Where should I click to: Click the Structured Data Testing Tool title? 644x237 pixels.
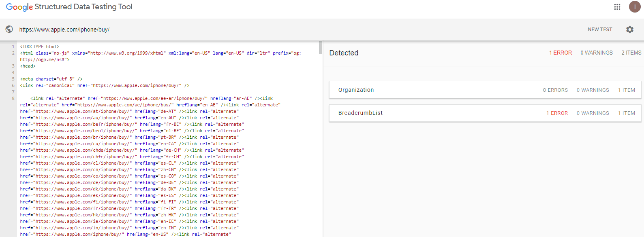pyautogui.click(x=83, y=7)
